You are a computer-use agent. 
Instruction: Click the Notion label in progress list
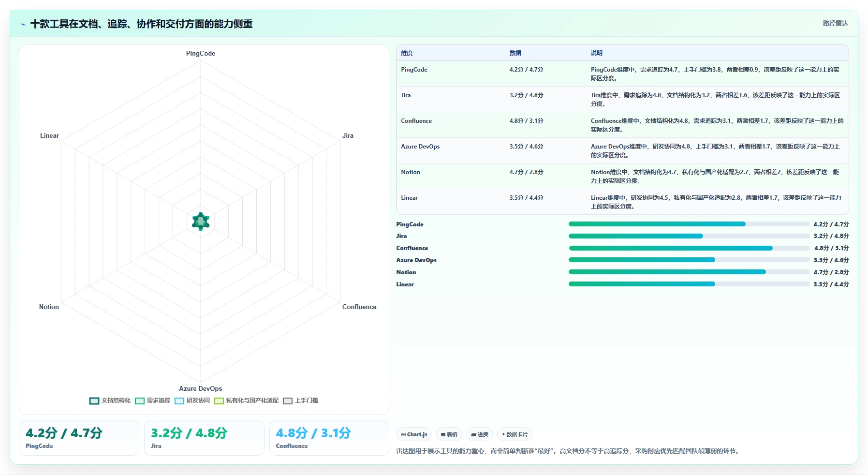click(x=406, y=272)
